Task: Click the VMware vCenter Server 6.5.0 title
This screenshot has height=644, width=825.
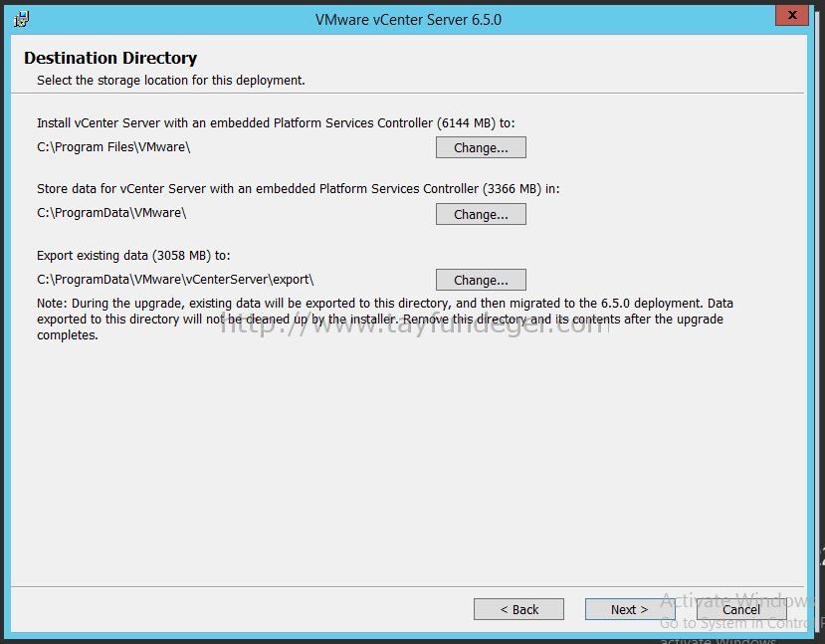Action: pyautogui.click(x=408, y=20)
